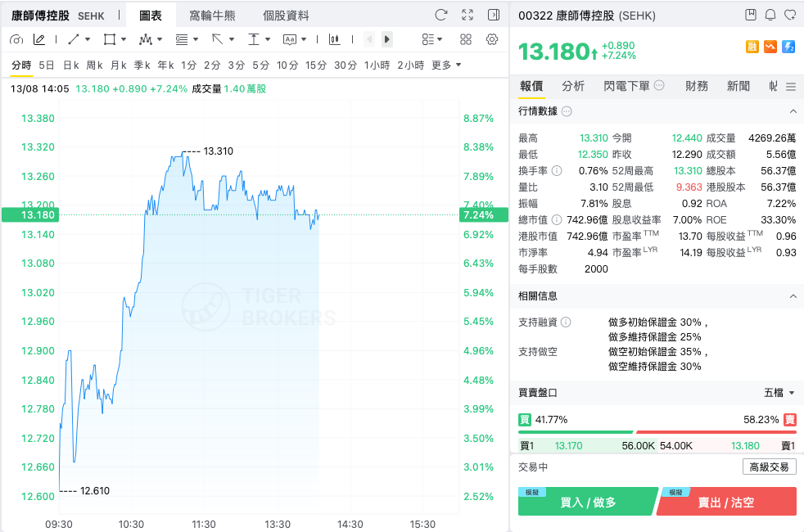Open the line tool dropdown arrow

[87, 39]
